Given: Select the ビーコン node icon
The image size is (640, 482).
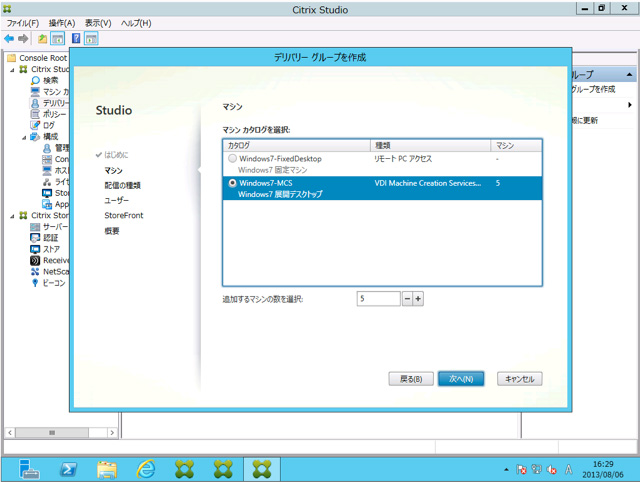Looking at the screenshot, I should (36, 283).
